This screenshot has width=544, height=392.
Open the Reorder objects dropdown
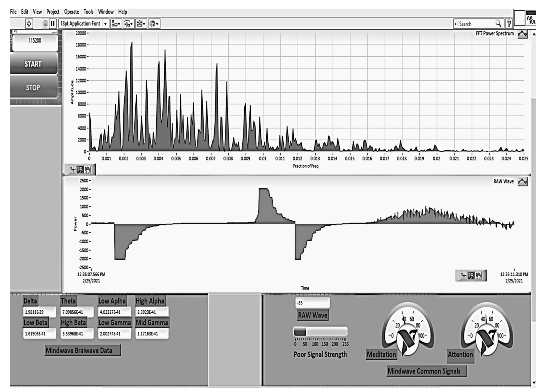click(154, 24)
